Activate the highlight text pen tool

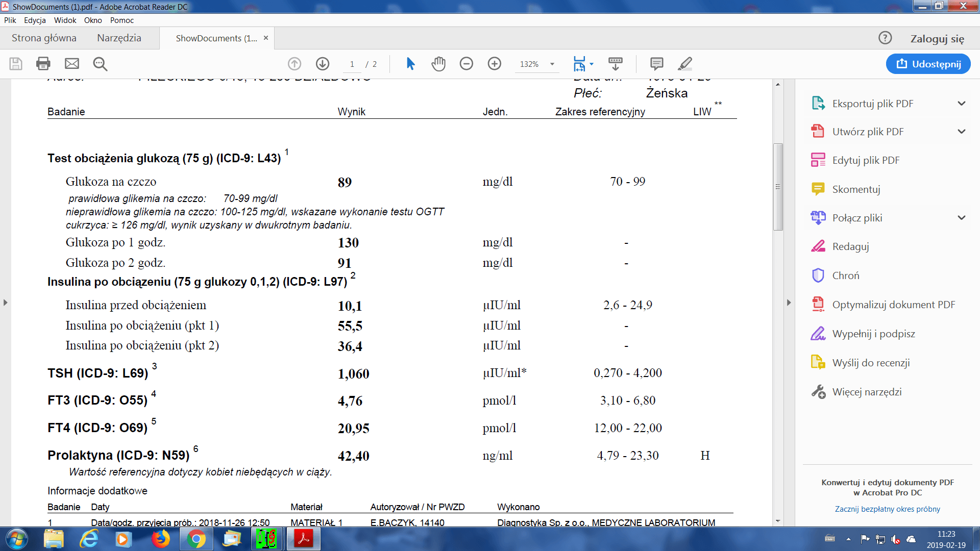pyautogui.click(x=685, y=64)
